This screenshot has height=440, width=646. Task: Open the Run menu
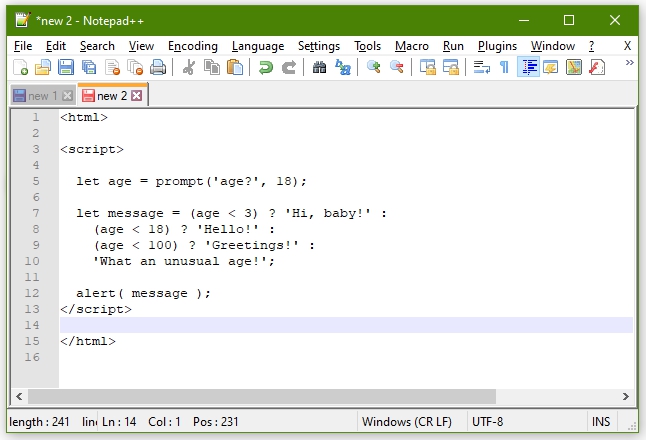pos(453,46)
